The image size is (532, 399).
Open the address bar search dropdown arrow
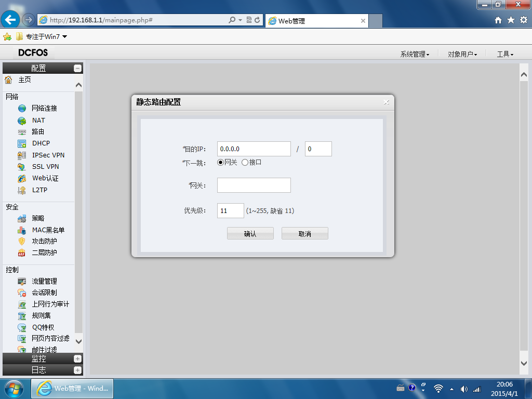click(x=240, y=20)
